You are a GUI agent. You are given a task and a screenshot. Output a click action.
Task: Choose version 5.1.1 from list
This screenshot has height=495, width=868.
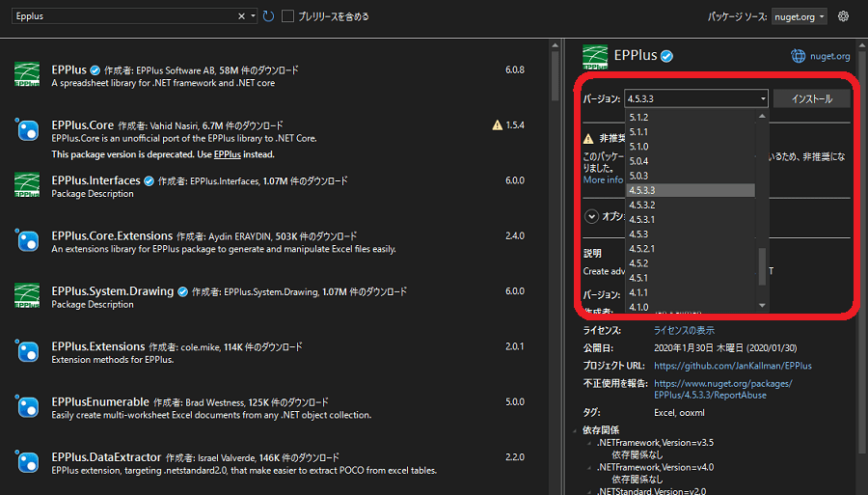point(691,132)
